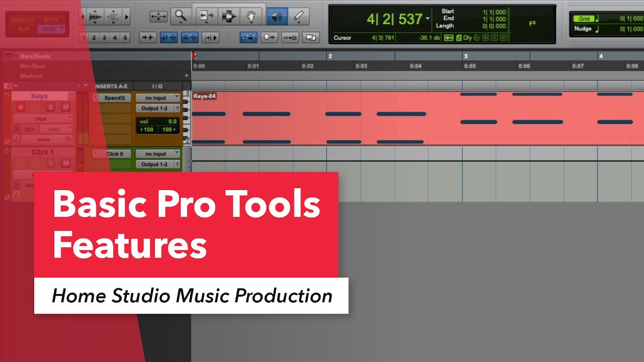The width and height of the screenshot is (644, 362).
Task: Open the Click II insert plugin
Action: tap(115, 154)
